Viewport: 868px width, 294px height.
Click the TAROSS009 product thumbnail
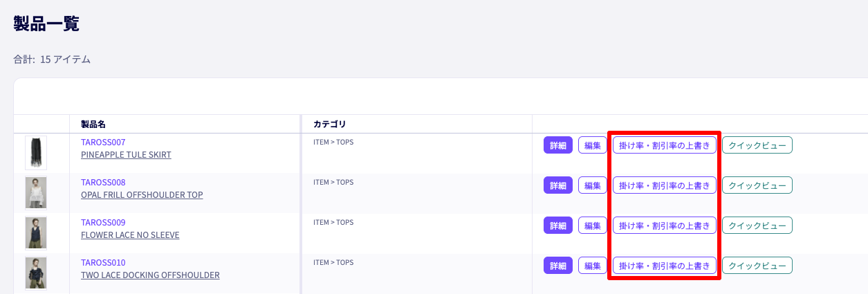36,233
